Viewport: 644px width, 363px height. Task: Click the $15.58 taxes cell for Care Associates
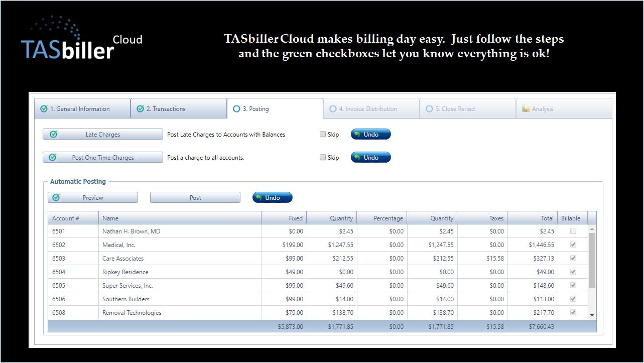pos(482,259)
